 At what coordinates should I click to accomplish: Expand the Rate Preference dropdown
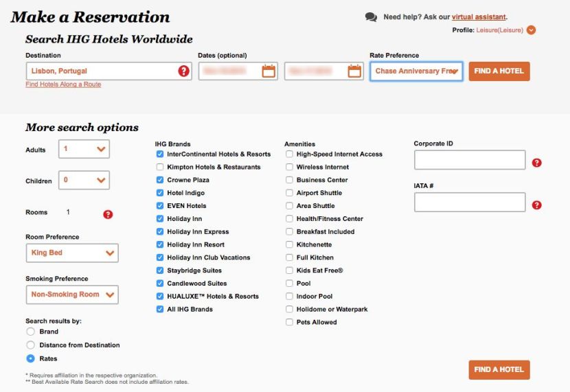click(x=416, y=71)
